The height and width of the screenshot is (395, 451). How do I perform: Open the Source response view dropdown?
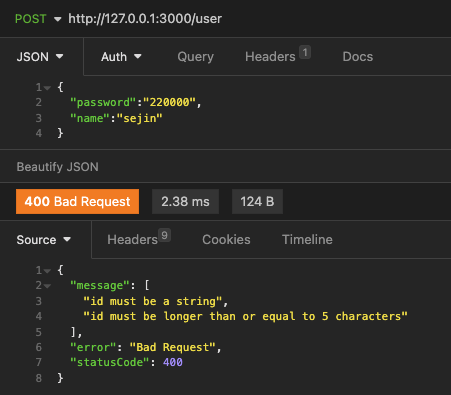[x=44, y=240]
